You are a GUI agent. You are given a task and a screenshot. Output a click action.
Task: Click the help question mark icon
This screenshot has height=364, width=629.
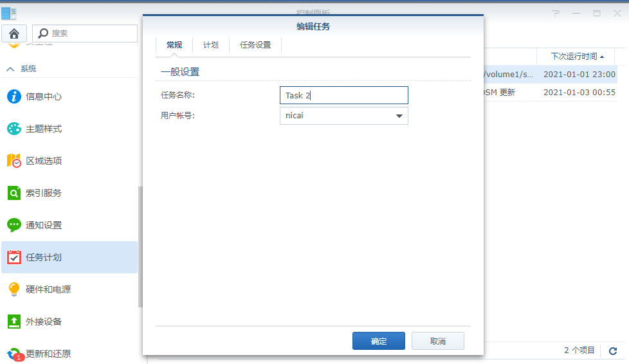click(556, 14)
